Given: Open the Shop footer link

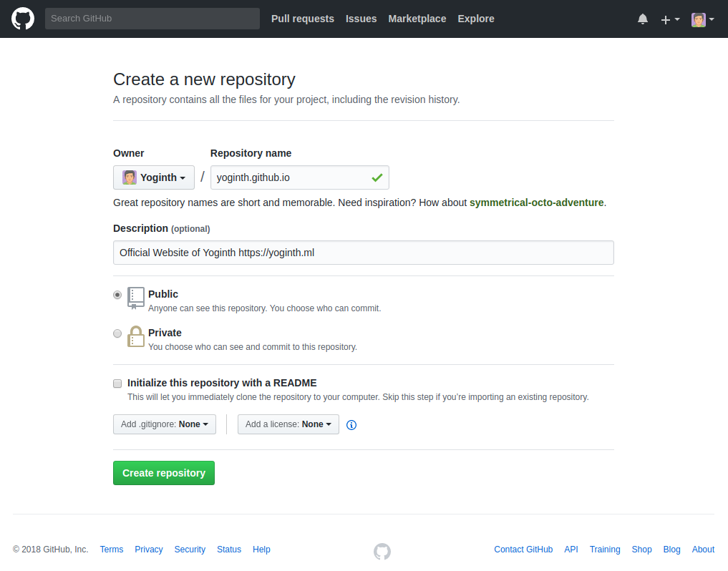Looking at the screenshot, I should point(641,550).
